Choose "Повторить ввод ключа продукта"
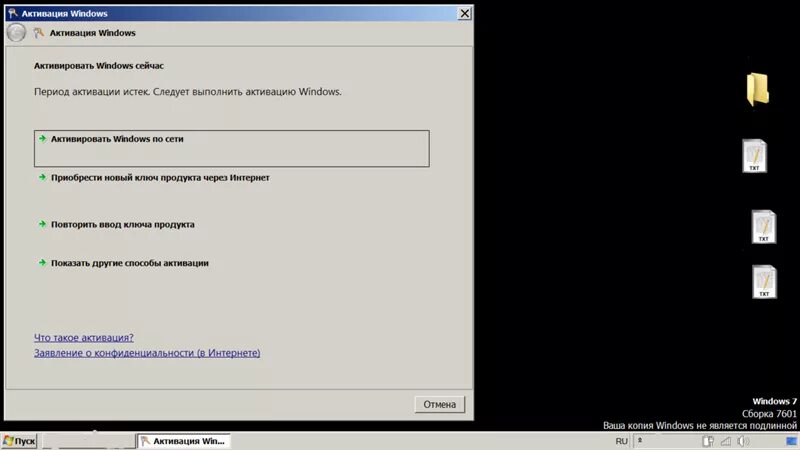The width and height of the screenshot is (800, 450). coord(122,224)
